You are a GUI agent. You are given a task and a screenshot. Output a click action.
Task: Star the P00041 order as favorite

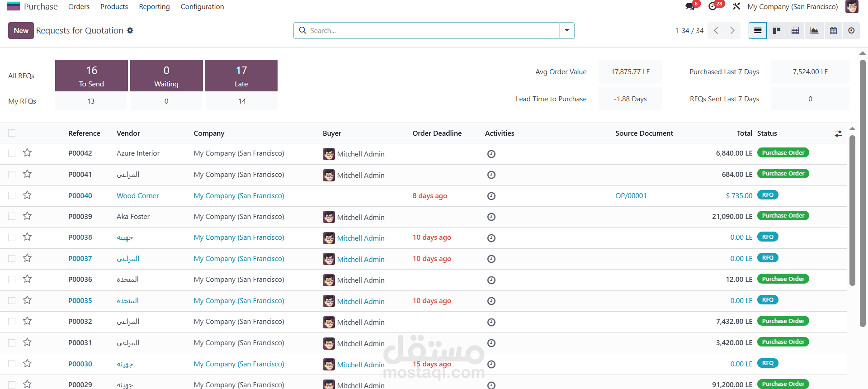click(27, 174)
